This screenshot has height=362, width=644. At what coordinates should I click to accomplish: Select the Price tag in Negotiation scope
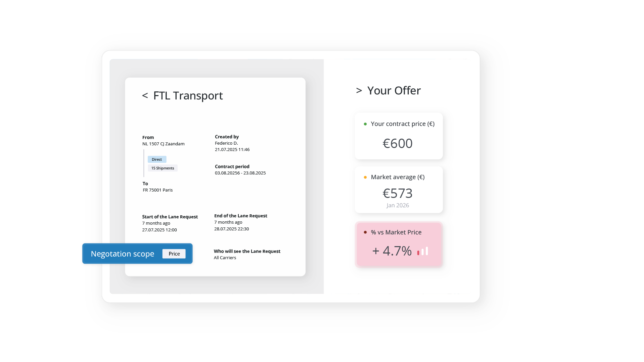pos(174,254)
